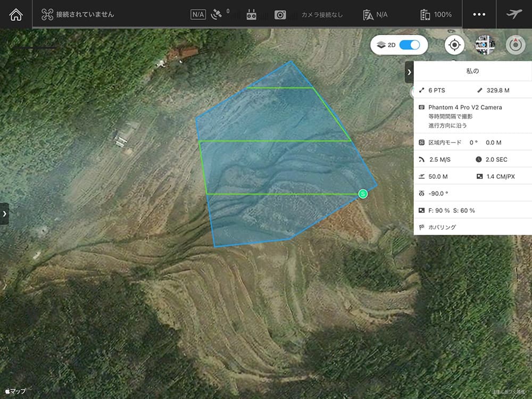Go to the home screen icon
The image size is (532, 399).
[x=16, y=14]
